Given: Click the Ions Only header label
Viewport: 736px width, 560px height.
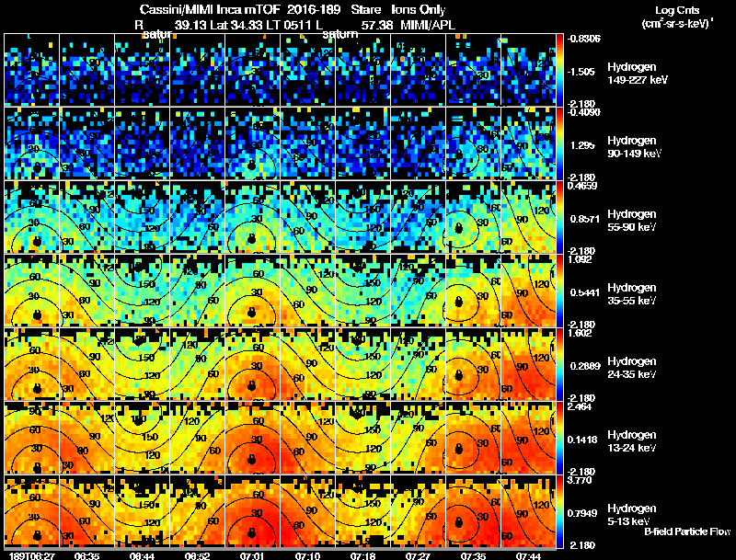Looking at the screenshot, I should pyautogui.click(x=419, y=10).
